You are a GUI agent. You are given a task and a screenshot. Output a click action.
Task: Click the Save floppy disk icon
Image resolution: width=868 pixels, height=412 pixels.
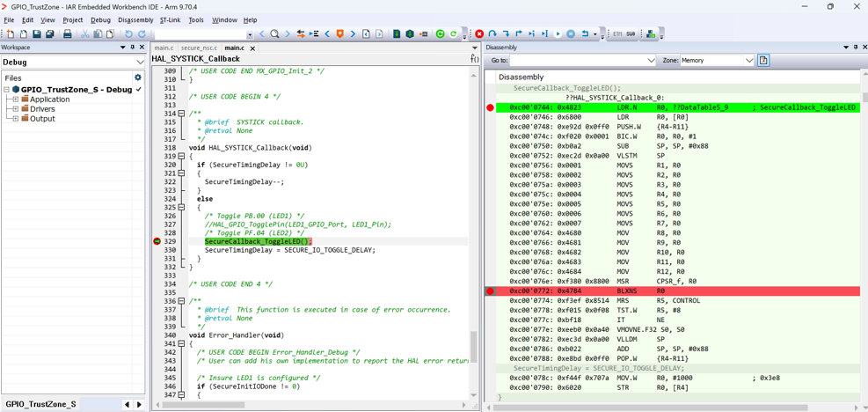pyautogui.click(x=37, y=33)
